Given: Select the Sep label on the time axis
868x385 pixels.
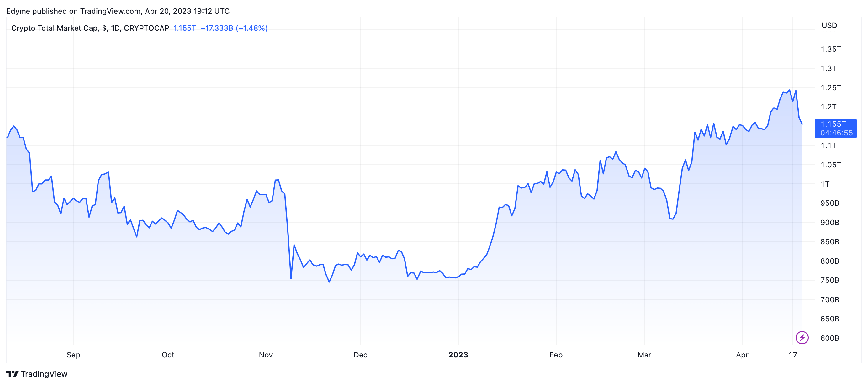Looking at the screenshot, I should [x=73, y=355].
